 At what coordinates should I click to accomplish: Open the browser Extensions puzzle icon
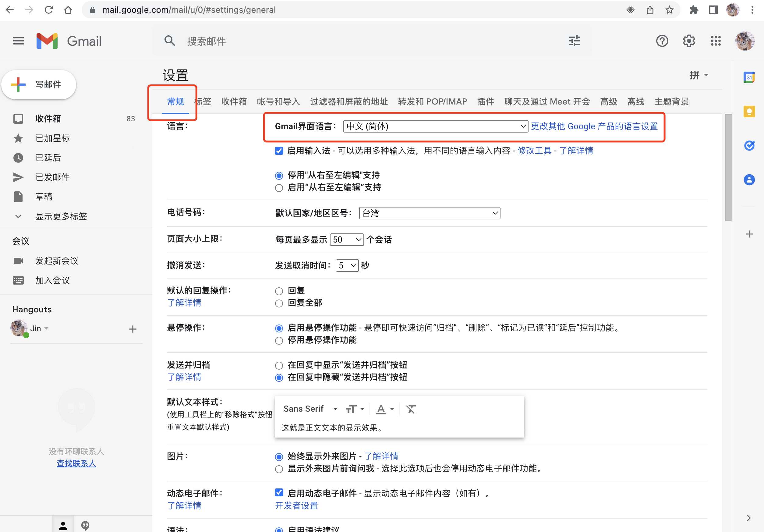pos(694,10)
